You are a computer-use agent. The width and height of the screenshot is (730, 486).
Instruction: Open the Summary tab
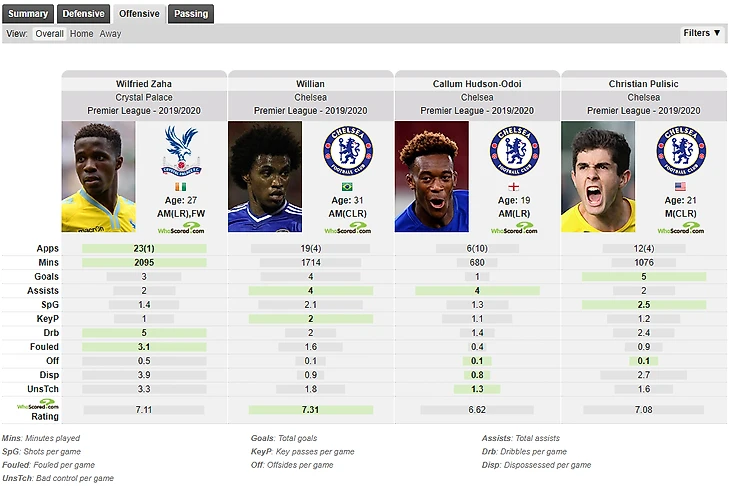[x=28, y=14]
